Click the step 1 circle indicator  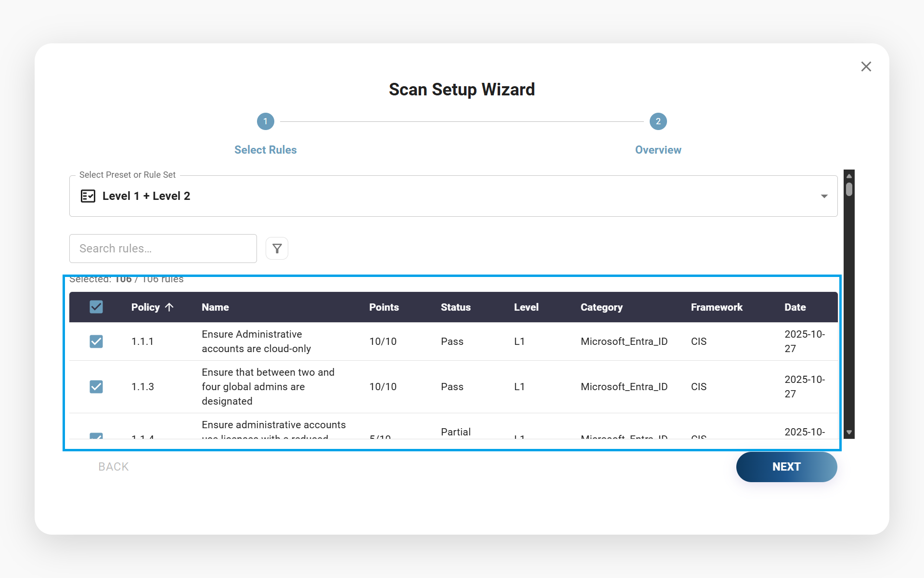(x=265, y=121)
